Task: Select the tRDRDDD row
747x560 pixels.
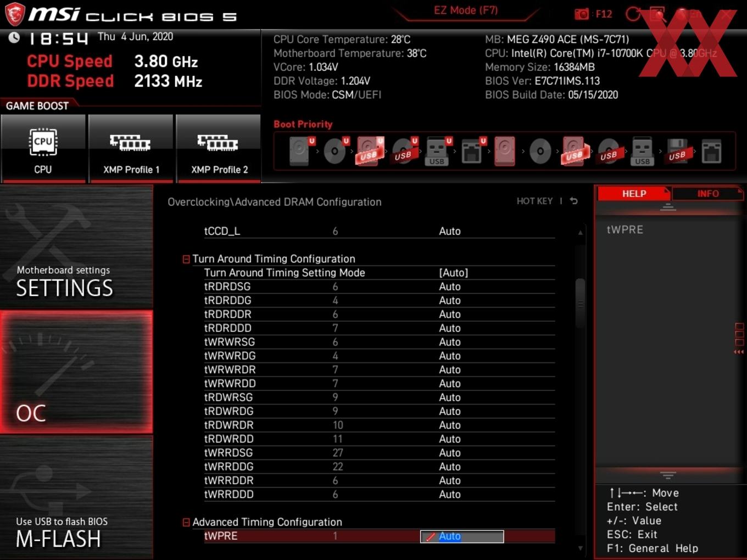Action: point(379,328)
